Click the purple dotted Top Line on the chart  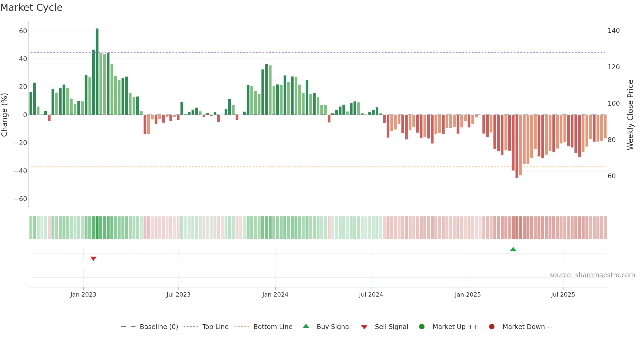(318, 52)
